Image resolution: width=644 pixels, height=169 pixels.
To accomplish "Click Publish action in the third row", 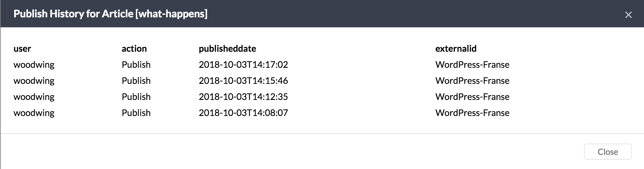I will [136, 97].
